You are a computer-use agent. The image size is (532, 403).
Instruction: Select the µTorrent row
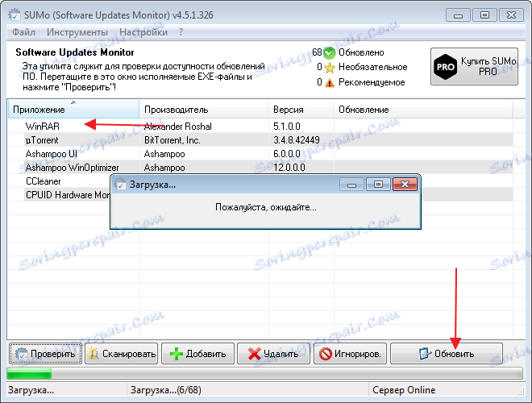pyautogui.click(x=260, y=140)
